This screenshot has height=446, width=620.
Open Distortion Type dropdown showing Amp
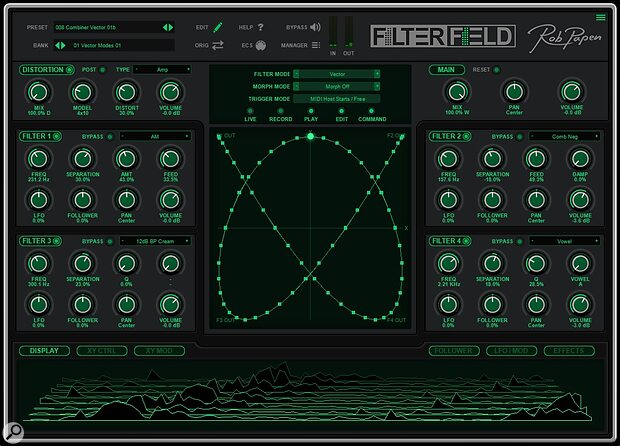pos(162,70)
